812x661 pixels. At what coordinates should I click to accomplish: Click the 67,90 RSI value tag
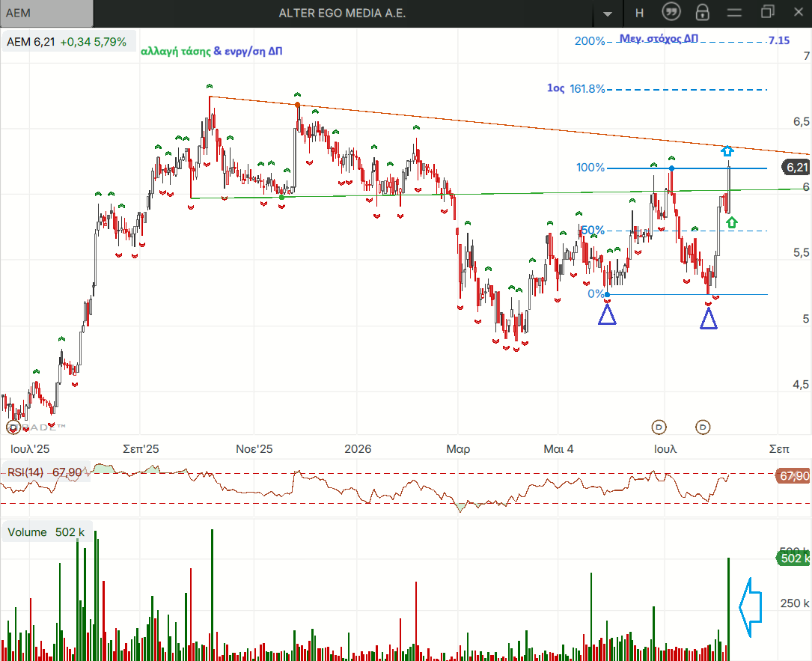click(793, 475)
